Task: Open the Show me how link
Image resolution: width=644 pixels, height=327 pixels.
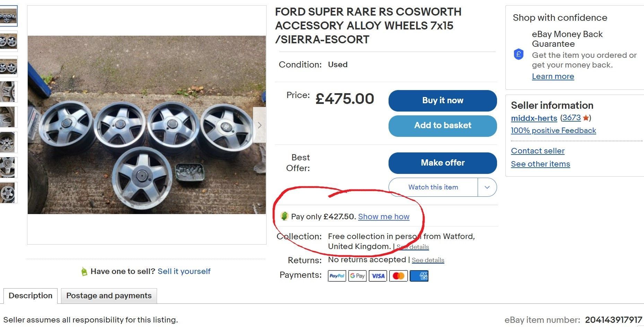Action: pos(384,216)
